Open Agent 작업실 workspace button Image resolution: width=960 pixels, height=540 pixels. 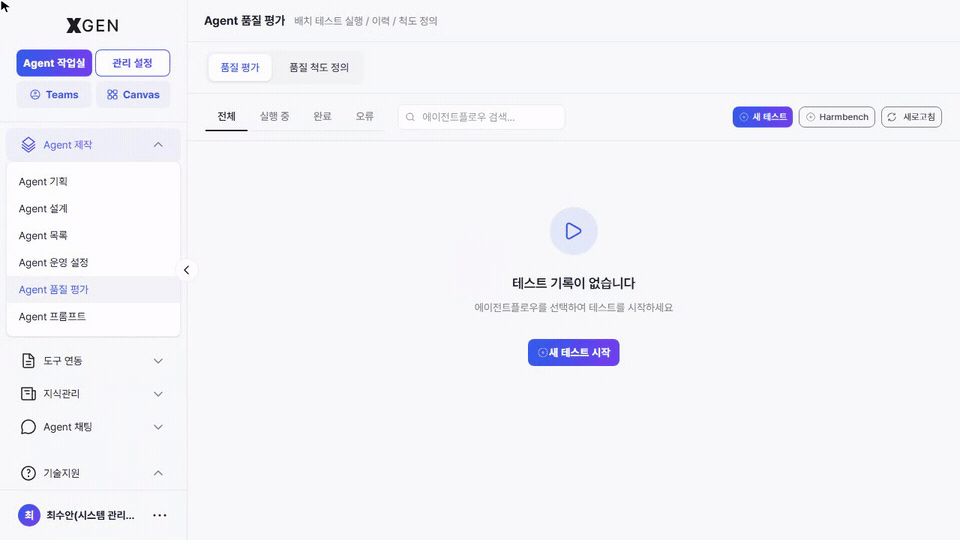pyautogui.click(x=54, y=63)
